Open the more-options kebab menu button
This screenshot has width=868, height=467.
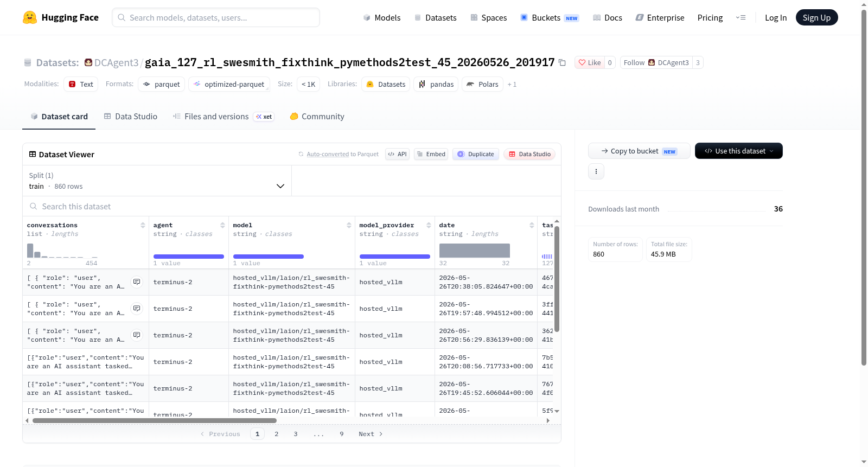click(596, 171)
